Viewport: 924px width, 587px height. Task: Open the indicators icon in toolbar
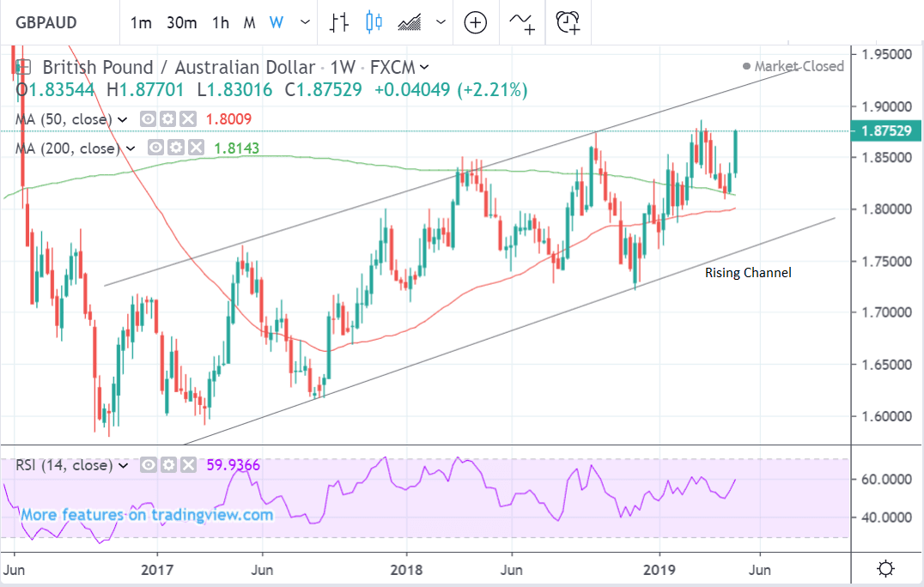pyautogui.click(x=522, y=22)
